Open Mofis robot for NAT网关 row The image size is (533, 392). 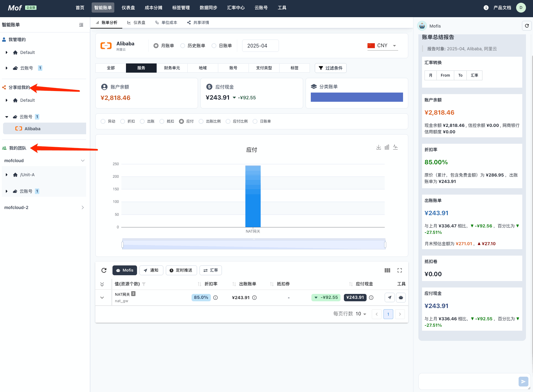(x=401, y=298)
